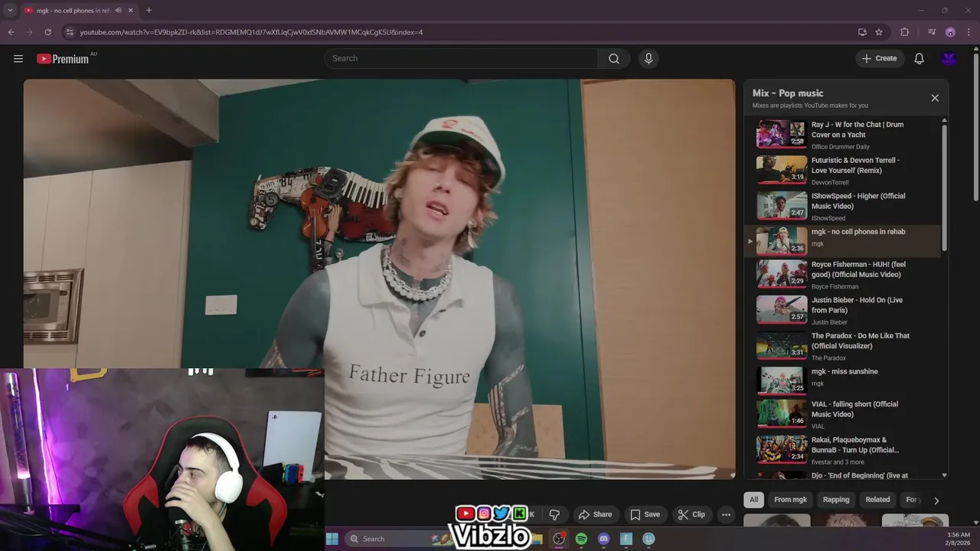
Task: Dislike the video with thumbs-down
Action: pos(554,514)
